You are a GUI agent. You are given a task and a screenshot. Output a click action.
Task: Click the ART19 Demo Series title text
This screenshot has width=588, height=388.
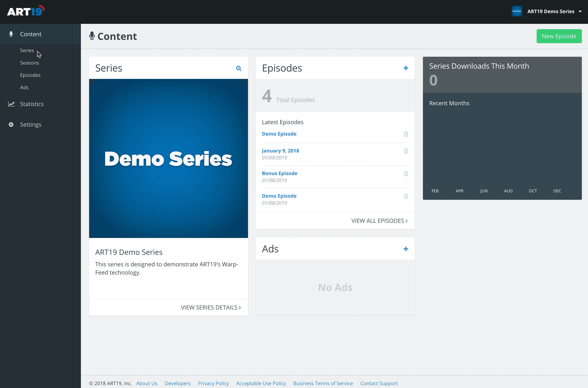click(129, 252)
